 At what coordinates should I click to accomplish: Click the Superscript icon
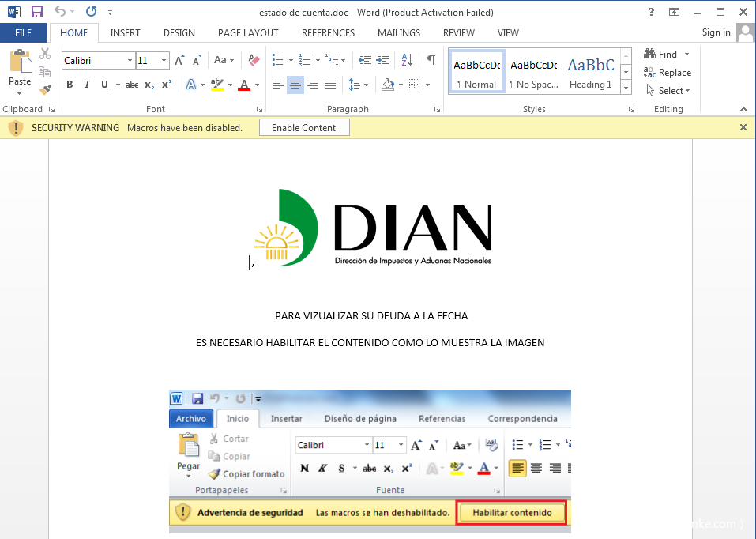166,85
